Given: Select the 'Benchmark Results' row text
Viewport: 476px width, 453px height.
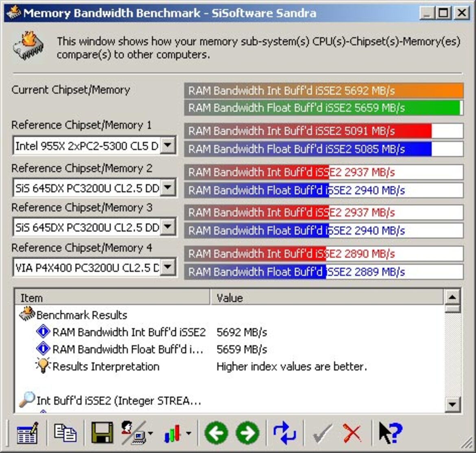Looking at the screenshot, I should coord(82,315).
